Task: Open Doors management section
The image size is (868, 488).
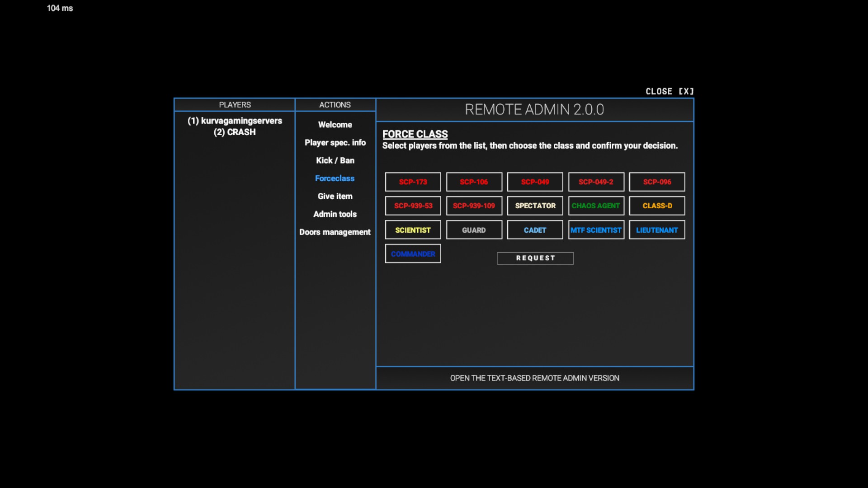Action: tap(335, 232)
